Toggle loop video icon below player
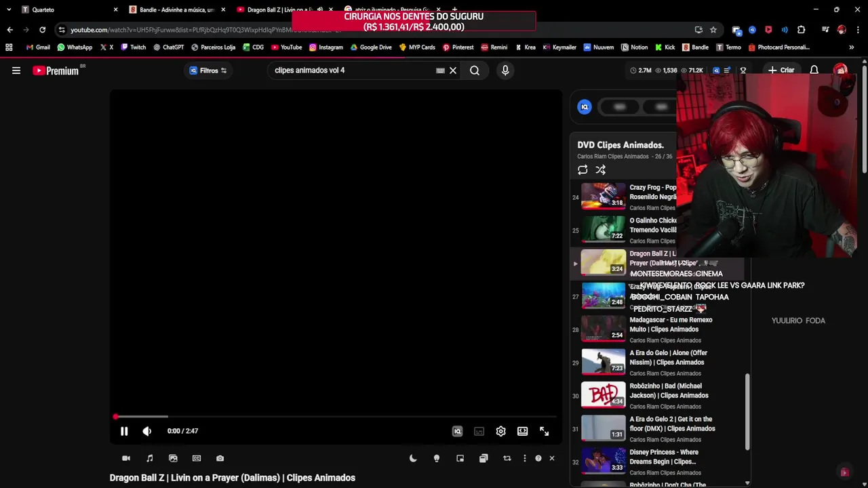The image size is (868, 488). (x=507, y=458)
